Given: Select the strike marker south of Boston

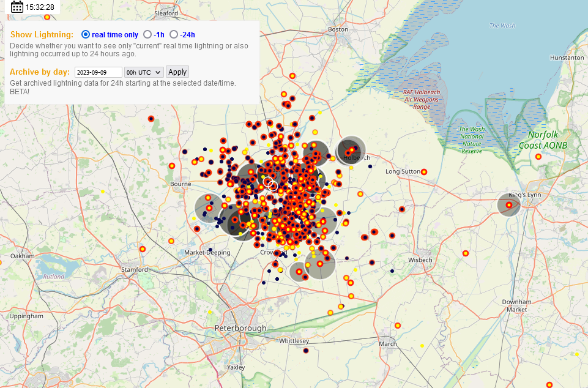Looking at the screenshot, I should (292, 76).
